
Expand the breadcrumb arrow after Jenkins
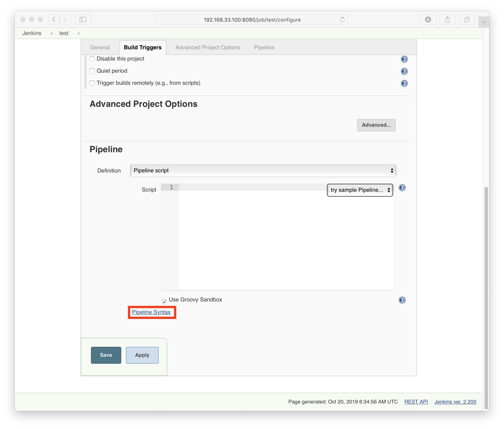51,33
